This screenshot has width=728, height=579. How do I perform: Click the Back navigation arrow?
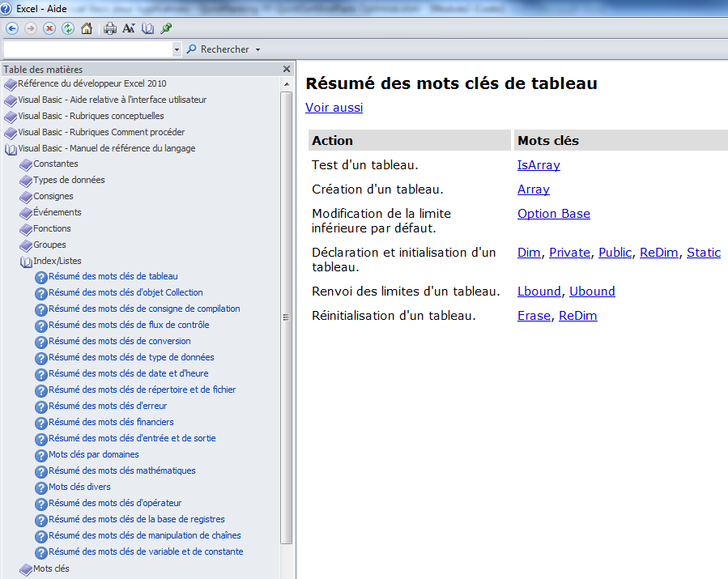[12, 28]
